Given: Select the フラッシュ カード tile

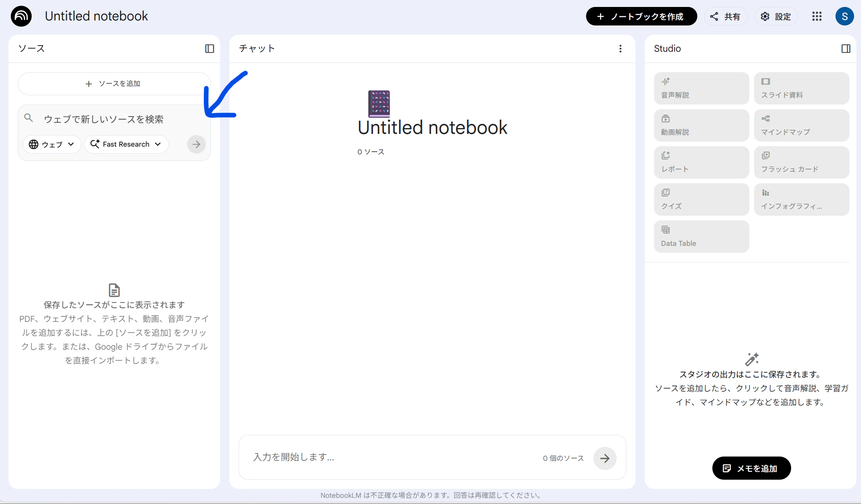Looking at the screenshot, I should click(801, 162).
